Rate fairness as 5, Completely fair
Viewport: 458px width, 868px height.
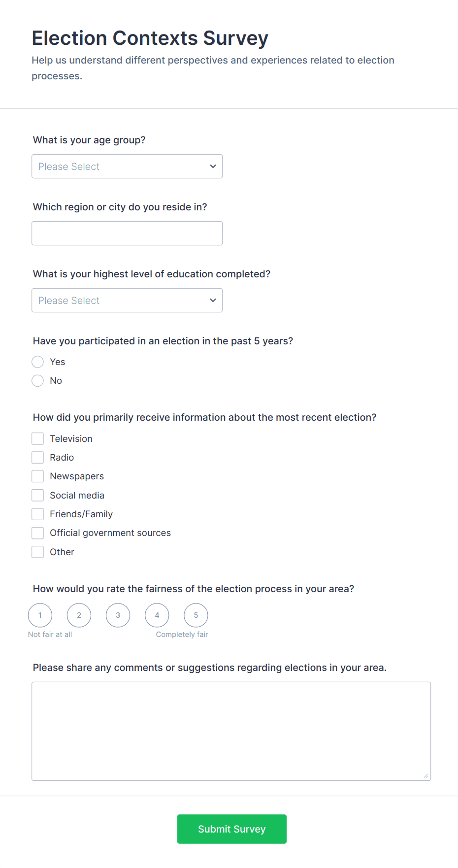coord(196,615)
